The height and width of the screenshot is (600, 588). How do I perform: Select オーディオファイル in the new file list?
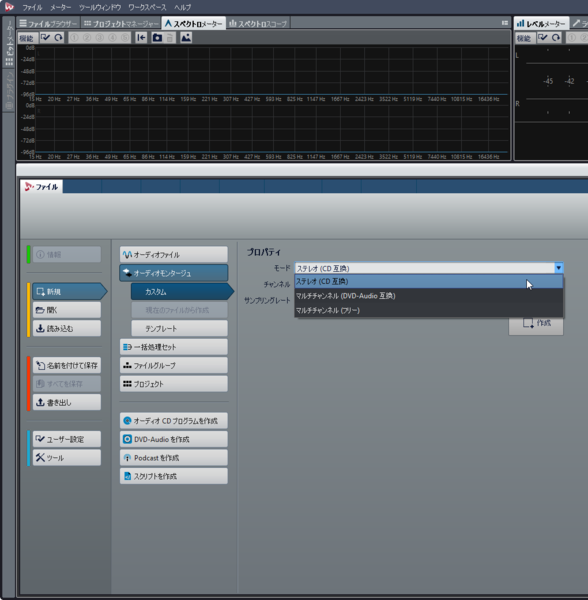pyautogui.click(x=174, y=254)
